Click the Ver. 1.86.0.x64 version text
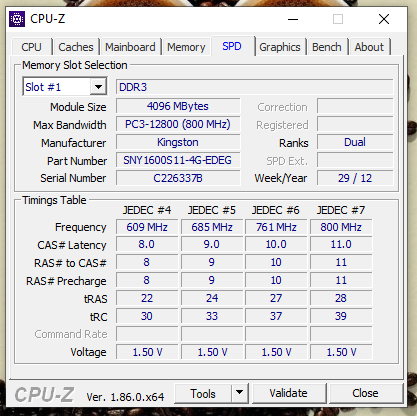417x416 pixels. [x=125, y=397]
